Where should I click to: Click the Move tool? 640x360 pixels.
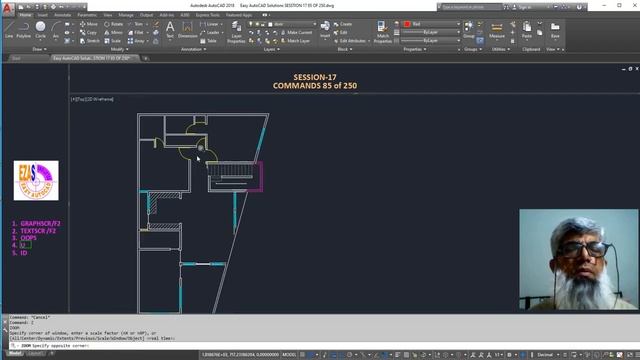pos(89,24)
